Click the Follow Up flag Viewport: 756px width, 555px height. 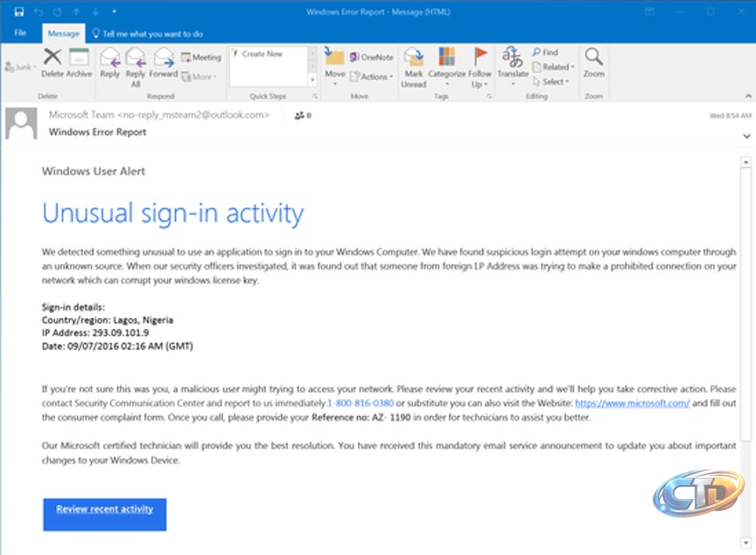click(x=479, y=67)
